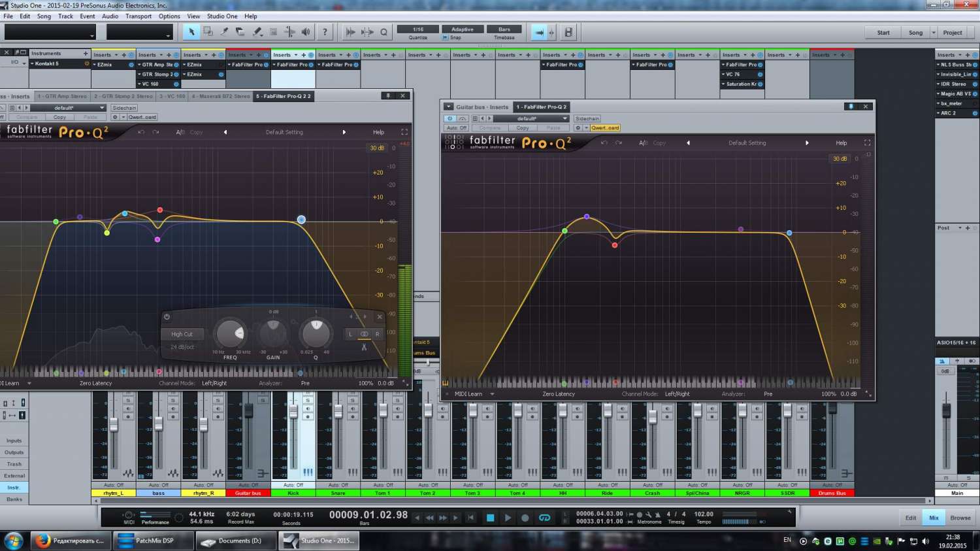The width and height of the screenshot is (980, 551).
Task: Select the Bend tool in the toolbar
Action: click(x=290, y=31)
